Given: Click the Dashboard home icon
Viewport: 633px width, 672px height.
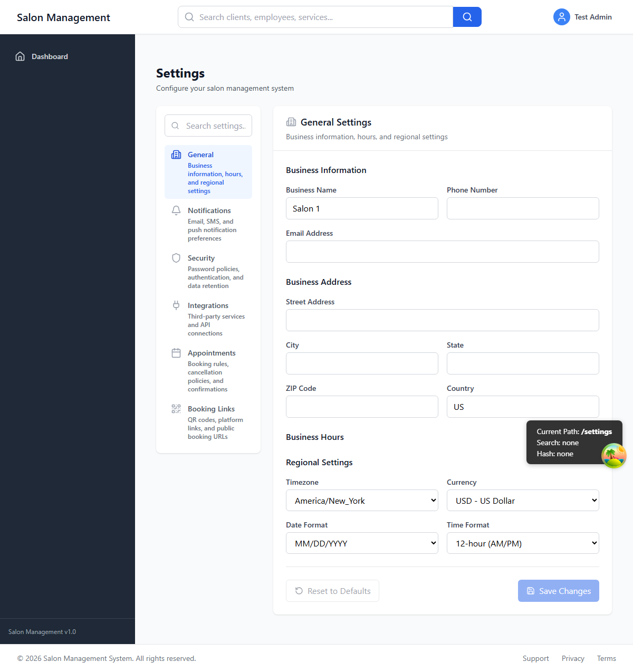Looking at the screenshot, I should coord(20,56).
